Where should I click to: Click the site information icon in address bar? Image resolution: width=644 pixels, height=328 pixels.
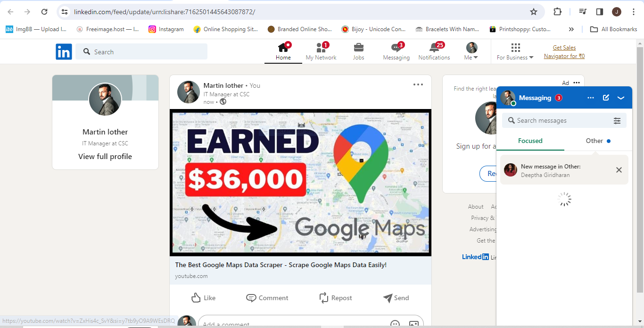[65, 12]
